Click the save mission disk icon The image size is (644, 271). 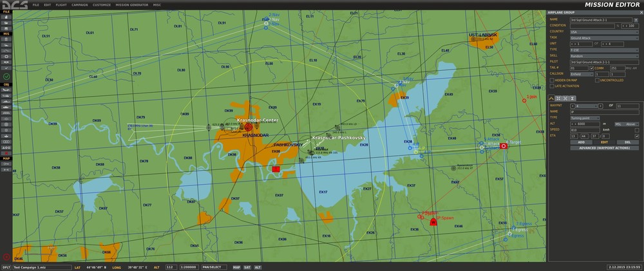click(x=6, y=28)
